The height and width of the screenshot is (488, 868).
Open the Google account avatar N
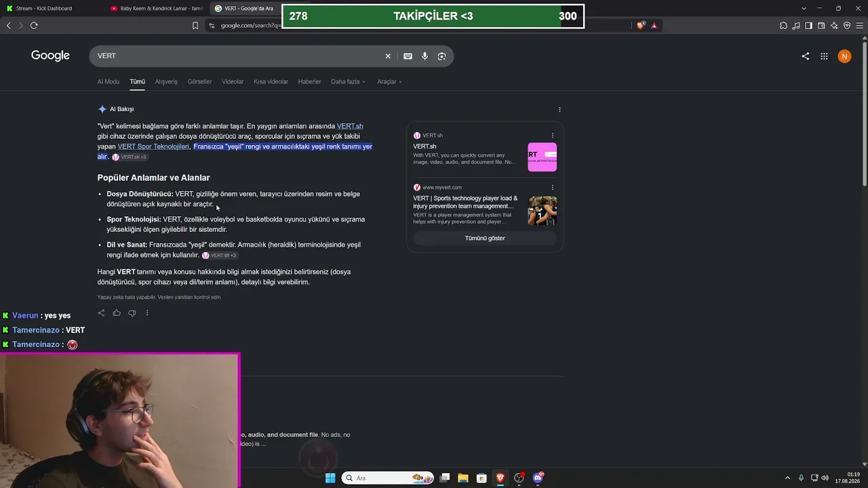pyautogui.click(x=844, y=56)
